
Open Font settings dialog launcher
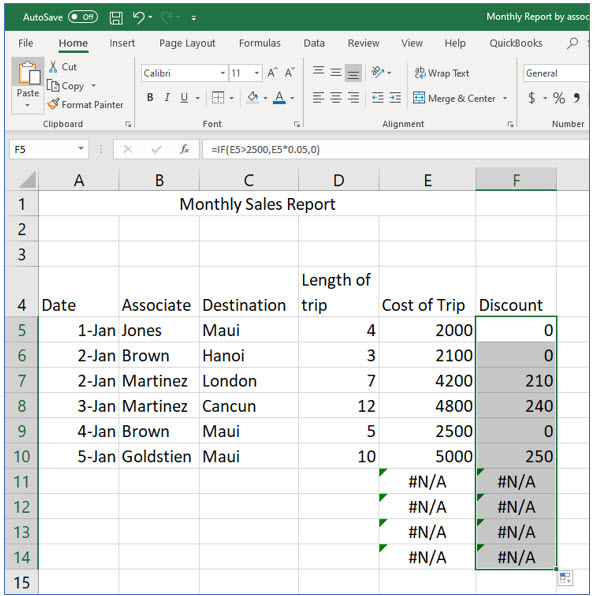pyautogui.click(x=297, y=124)
